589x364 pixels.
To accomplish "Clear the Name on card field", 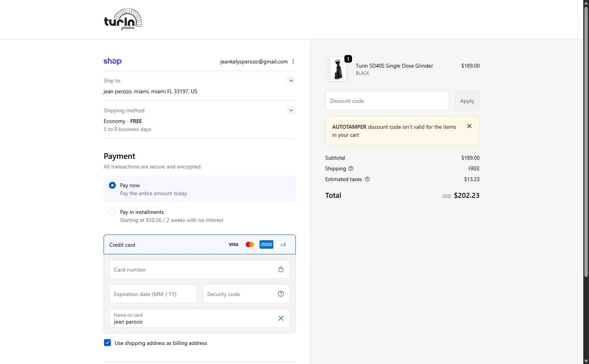I will (x=281, y=318).
